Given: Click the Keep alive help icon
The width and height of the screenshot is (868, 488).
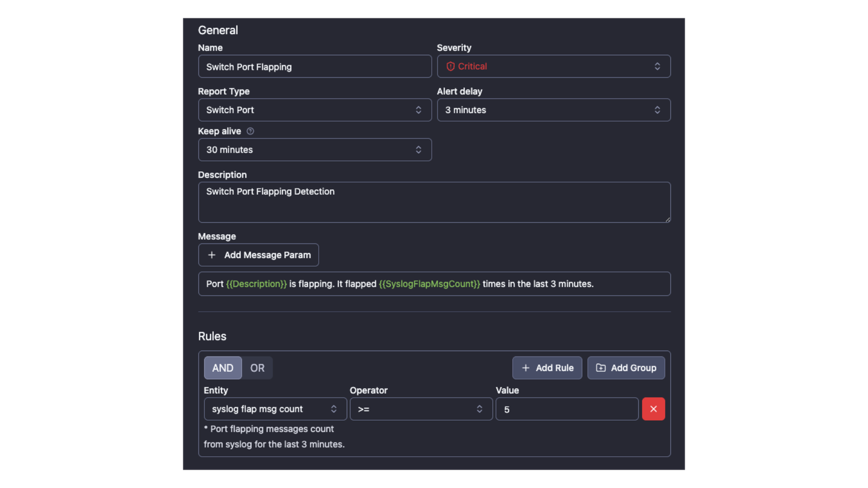Looking at the screenshot, I should [251, 131].
